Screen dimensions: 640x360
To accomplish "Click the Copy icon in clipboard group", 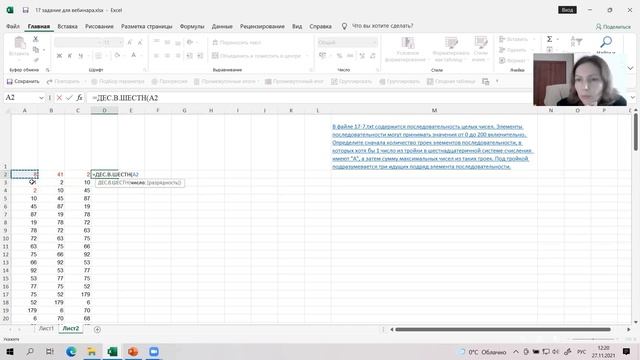I will tap(36, 50).
